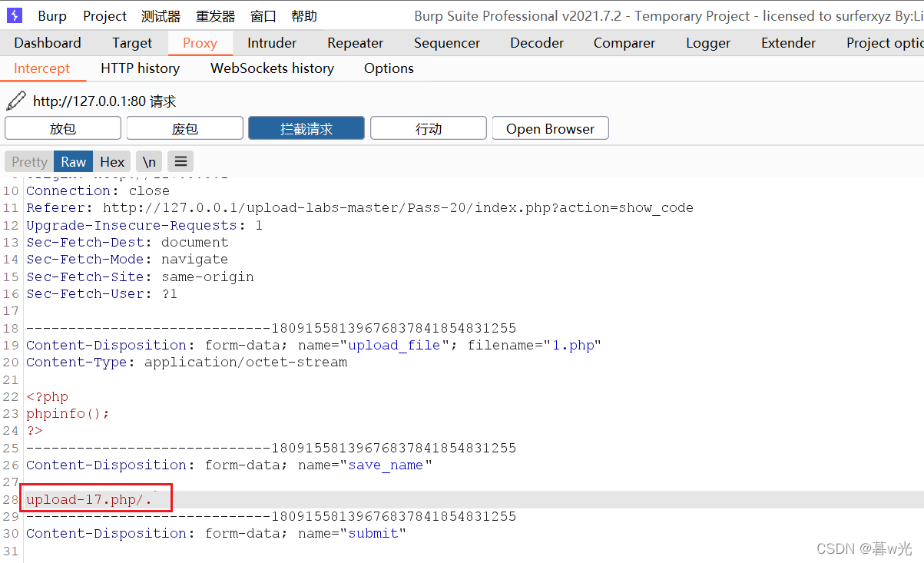924x563 pixels.
Task: Switch to the Target tab
Action: 132,43
